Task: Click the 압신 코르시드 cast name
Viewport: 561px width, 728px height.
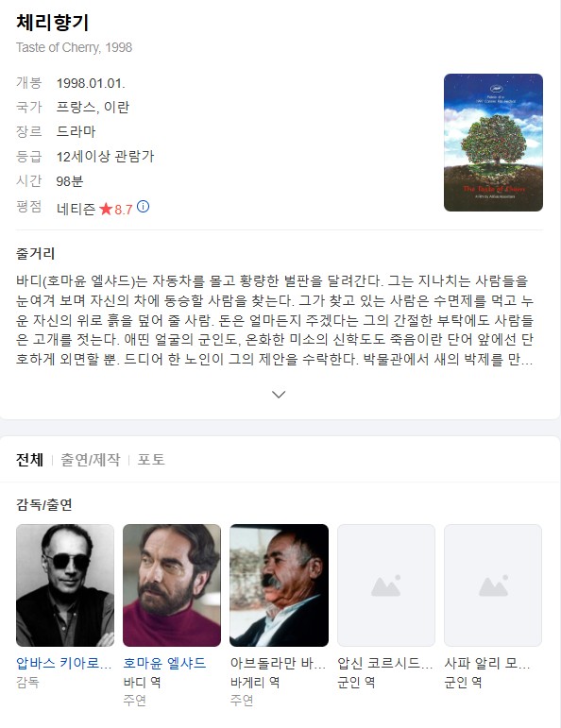Action: (385, 663)
